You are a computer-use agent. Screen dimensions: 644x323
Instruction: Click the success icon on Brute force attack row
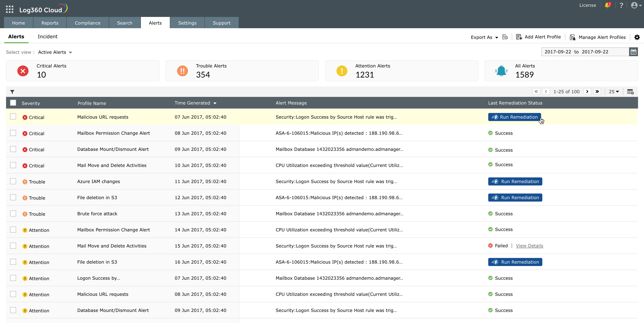pyautogui.click(x=490, y=213)
